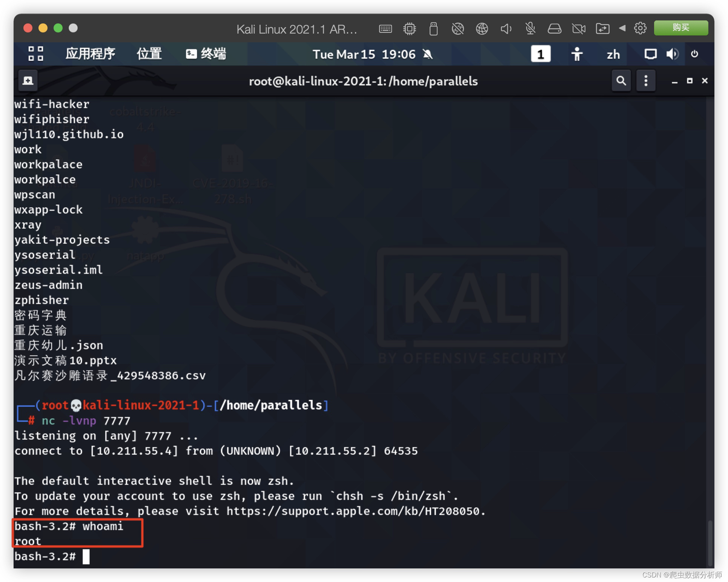Open the Activities grid icon
The height and width of the screenshot is (582, 728).
(36, 54)
